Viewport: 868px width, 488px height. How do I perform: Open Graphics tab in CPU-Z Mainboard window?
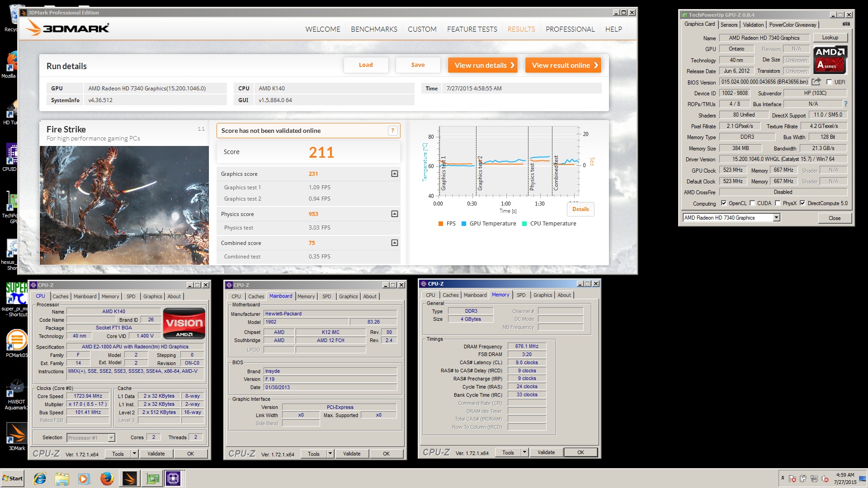click(x=348, y=296)
